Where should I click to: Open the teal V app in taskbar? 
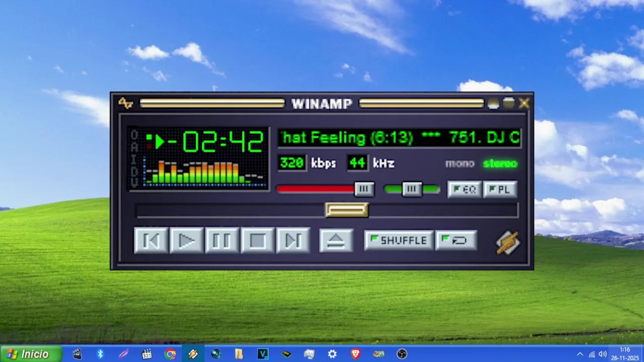pyautogui.click(x=263, y=354)
